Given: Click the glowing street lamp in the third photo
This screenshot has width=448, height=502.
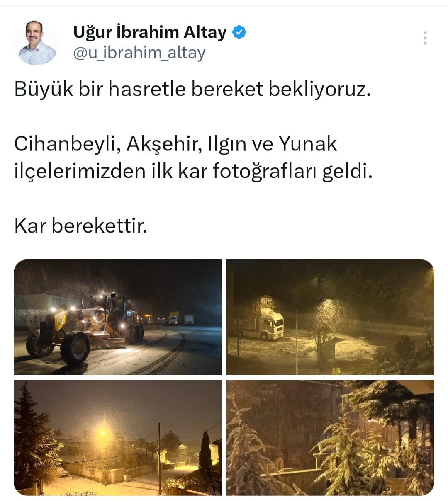Looking at the screenshot, I should [x=102, y=434].
